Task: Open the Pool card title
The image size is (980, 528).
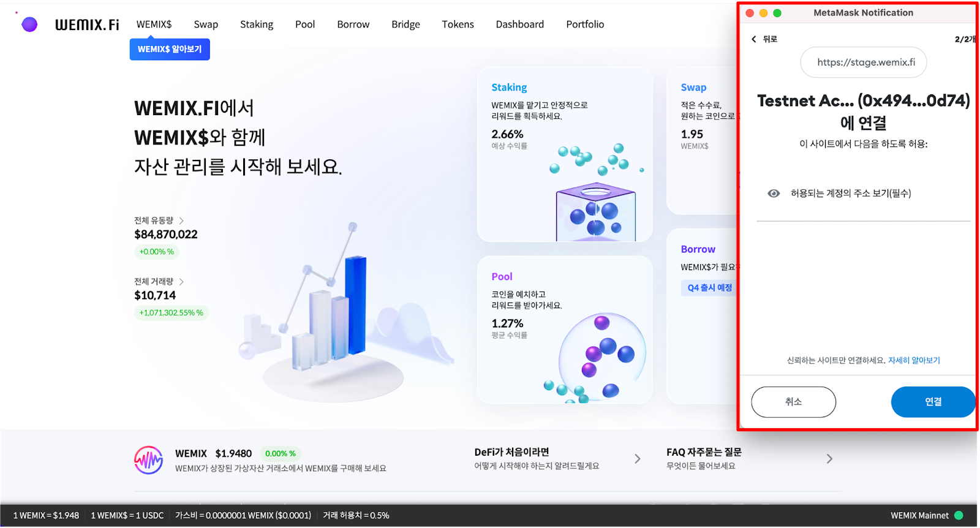Action: (502, 277)
